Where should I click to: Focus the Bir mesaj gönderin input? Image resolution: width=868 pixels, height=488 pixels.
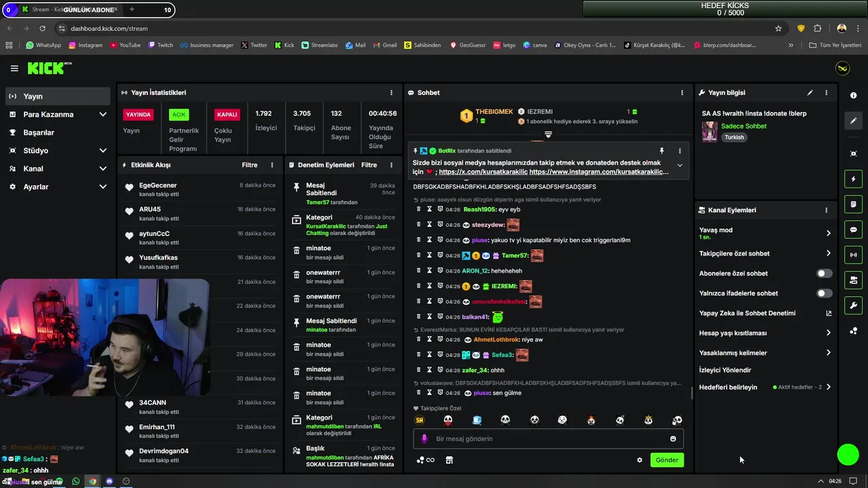pos(548,439)
